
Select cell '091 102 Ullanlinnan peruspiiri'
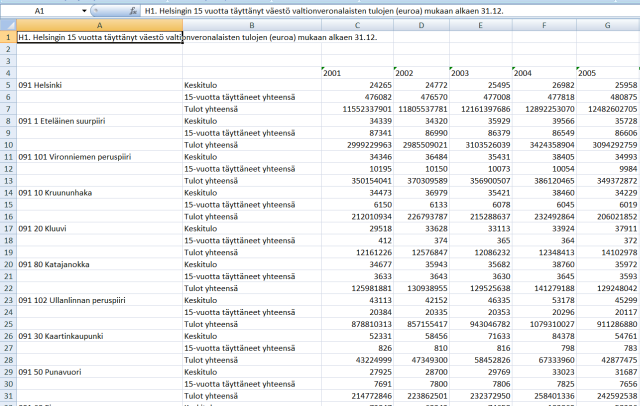(100, 300)
